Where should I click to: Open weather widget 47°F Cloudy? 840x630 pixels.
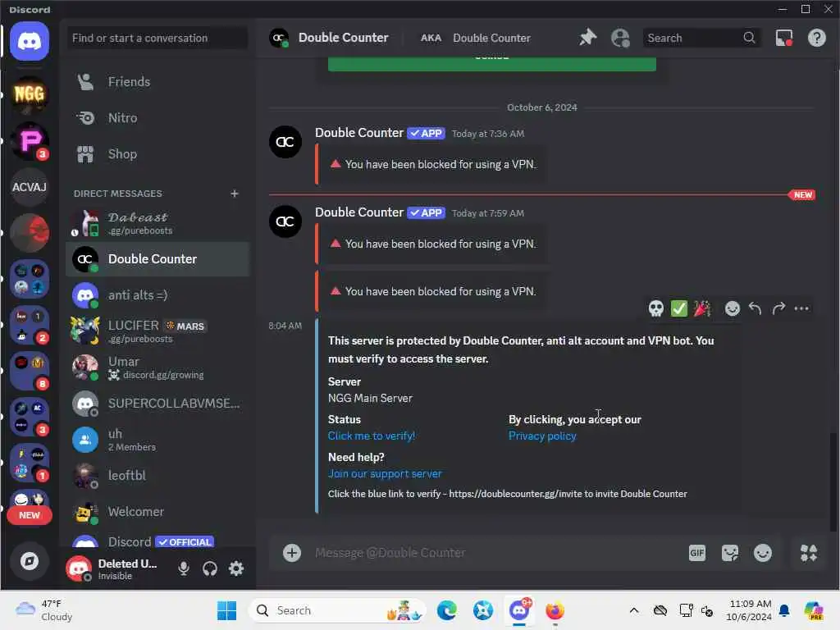pos(44,610)
